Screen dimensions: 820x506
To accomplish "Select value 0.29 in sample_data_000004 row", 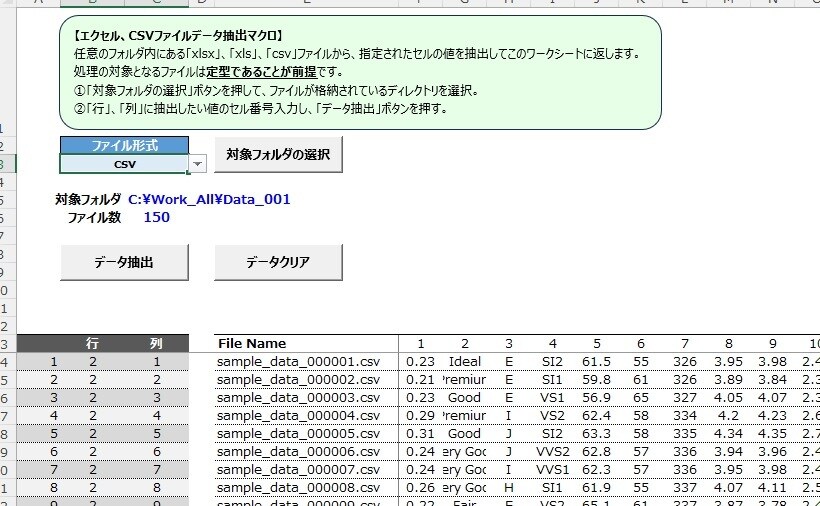I will point(420,416).
